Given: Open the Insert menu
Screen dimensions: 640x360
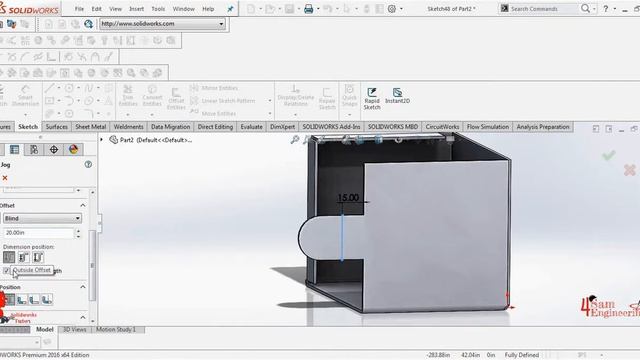Looking at the screenshot, I should pos(136,9).
